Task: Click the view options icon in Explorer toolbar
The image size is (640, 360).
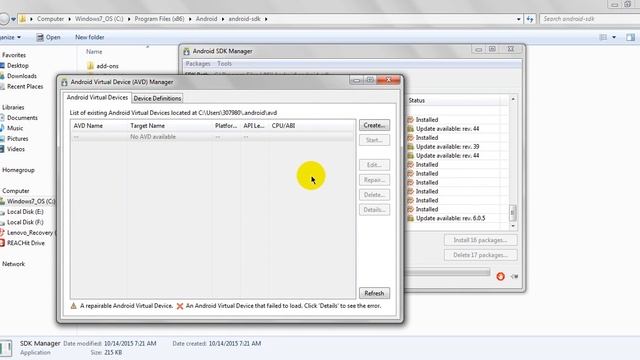Action: coord(603,38)
